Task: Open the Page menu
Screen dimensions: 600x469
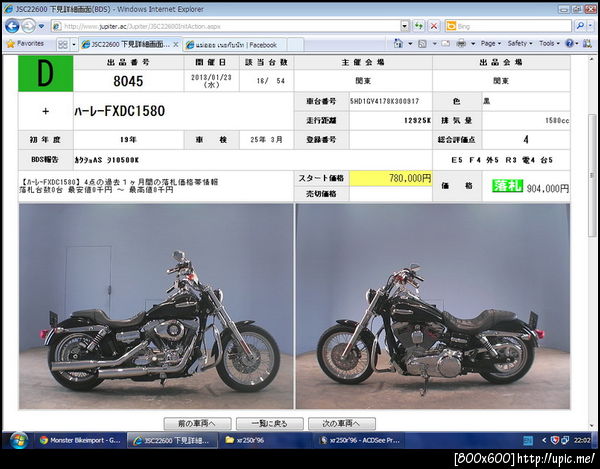Action: pos(491,44)
